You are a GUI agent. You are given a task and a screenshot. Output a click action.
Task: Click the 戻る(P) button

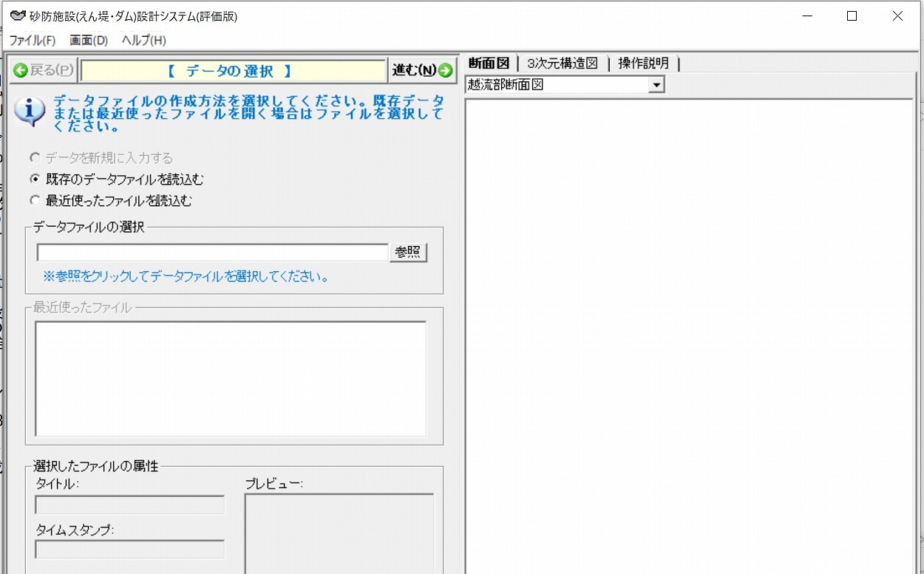[x=41, y=69]
